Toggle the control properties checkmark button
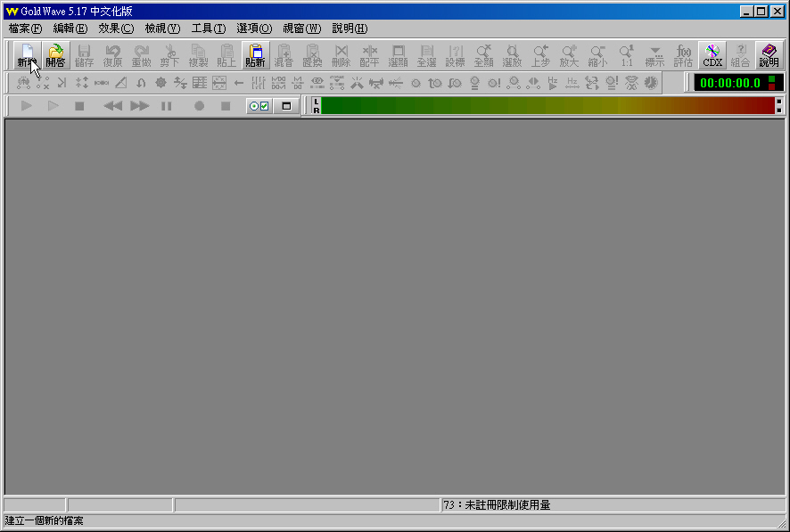Screen dimensions: 790x532 tap(259, 106)
